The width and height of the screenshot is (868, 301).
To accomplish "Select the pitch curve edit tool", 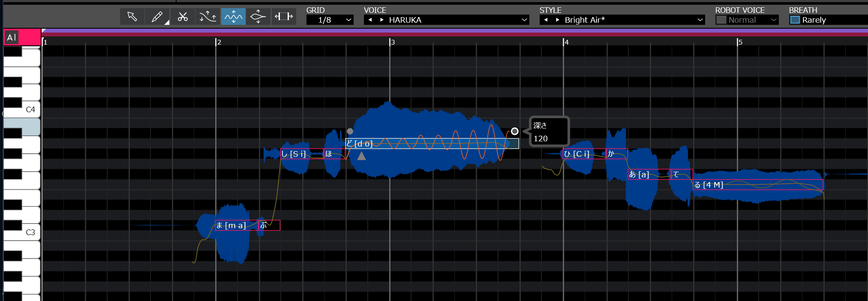I will [x=208, y=17].
